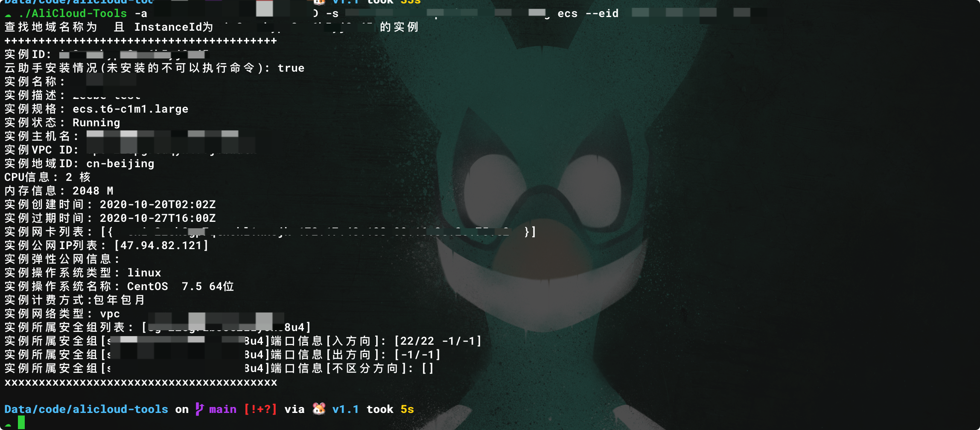
Task: Click 'CentOS 7.5 64位' OS name
Action: [181, 287]
